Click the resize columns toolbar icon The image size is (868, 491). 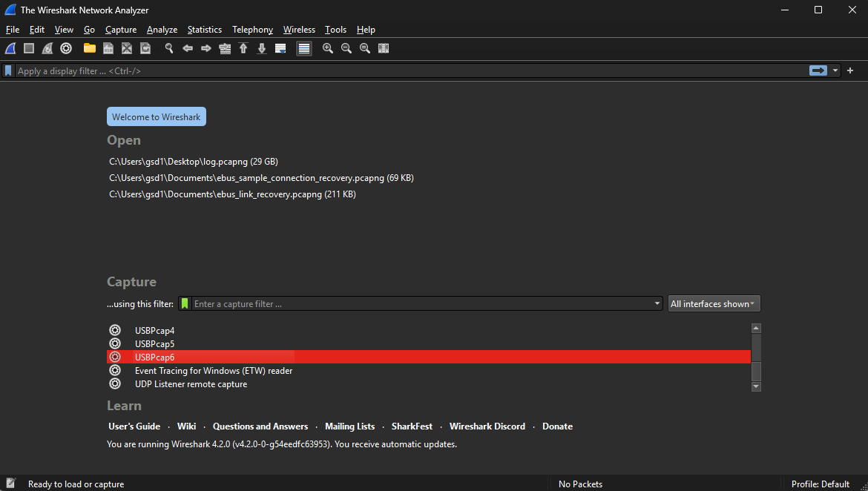(384, 49)
